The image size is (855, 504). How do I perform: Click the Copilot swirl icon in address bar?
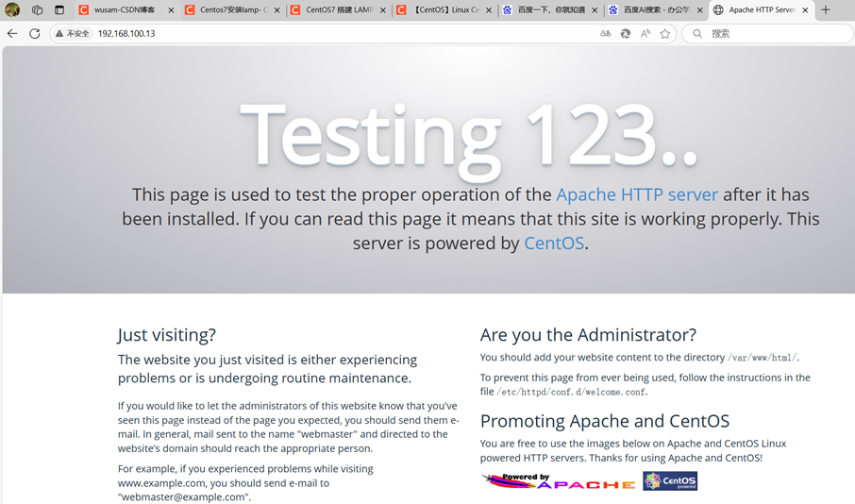tap(626, 33)
